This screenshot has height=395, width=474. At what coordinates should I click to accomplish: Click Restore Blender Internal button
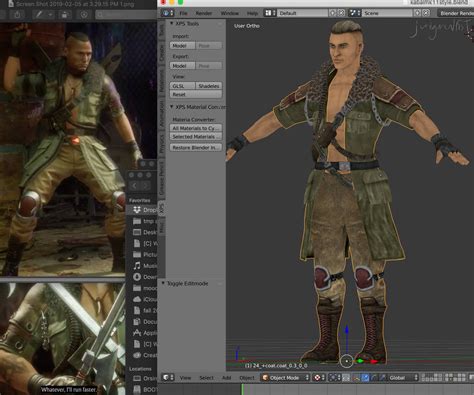coord(196,147)
